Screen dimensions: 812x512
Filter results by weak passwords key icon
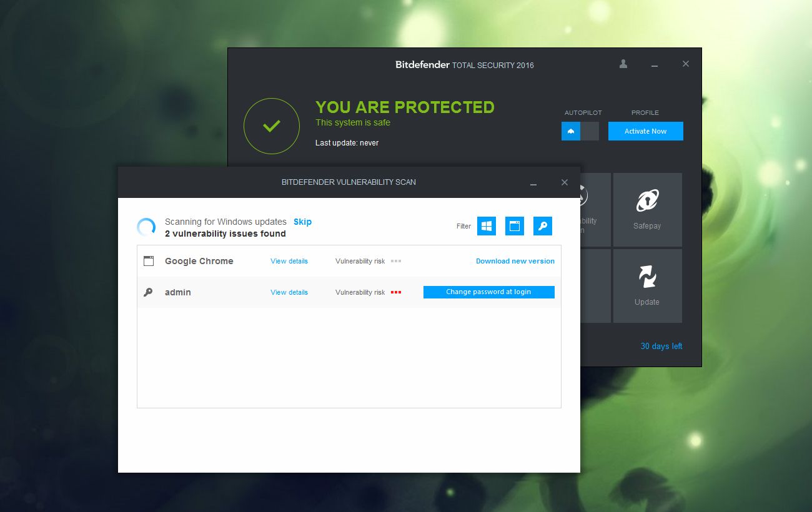pyautogui.click(x=543, y=226)
